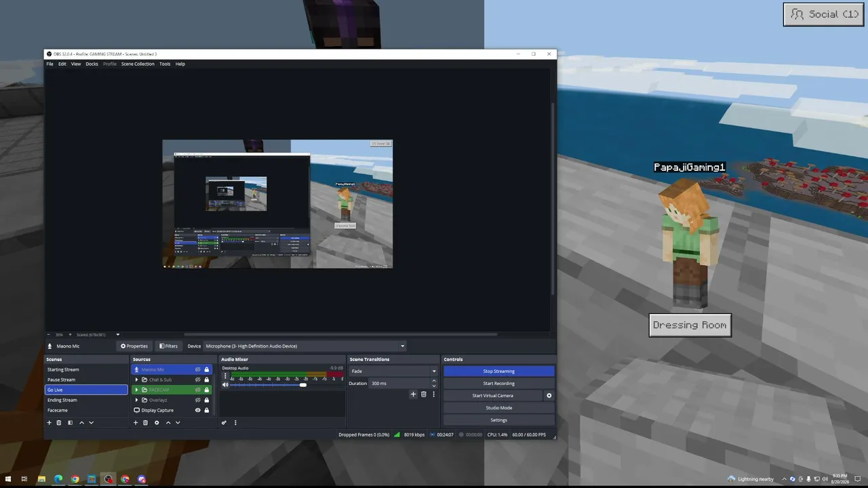Expand the FACECAM group

[x=137, y=390]
